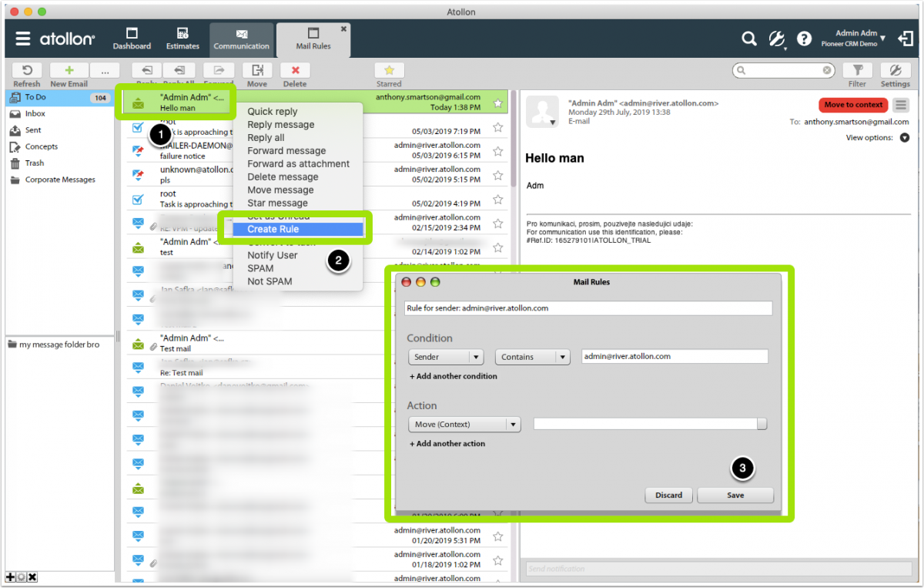Screen dimensions: 924x588
Task: Click the logout icon at top right
Action: click(x=906, y=39)
